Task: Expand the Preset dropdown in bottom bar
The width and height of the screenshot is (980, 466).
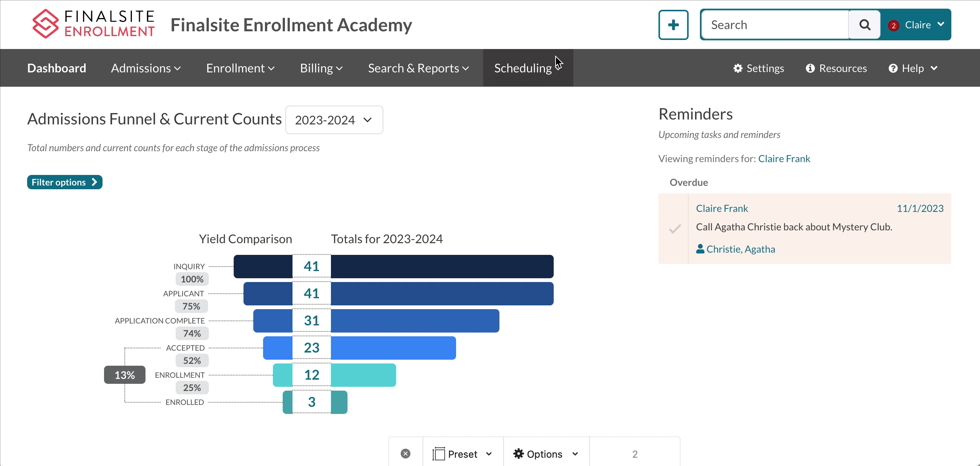Action: point(462,454)
